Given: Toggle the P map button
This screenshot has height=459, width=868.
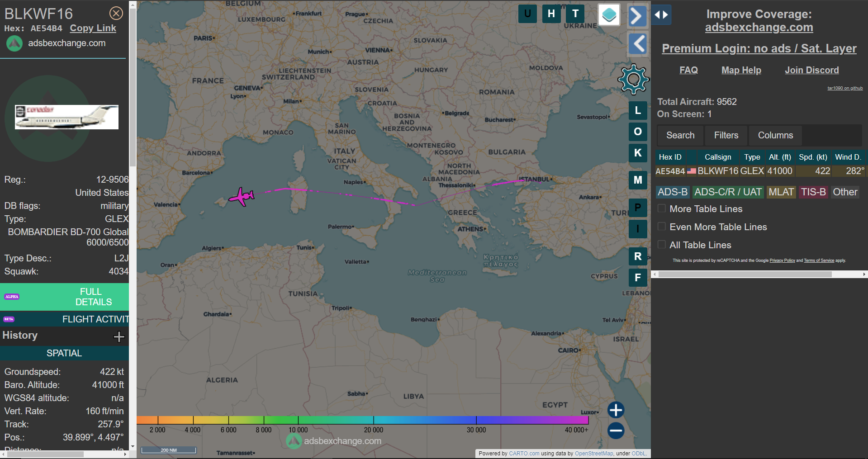Looking at the screenshot, I should 638,208.
